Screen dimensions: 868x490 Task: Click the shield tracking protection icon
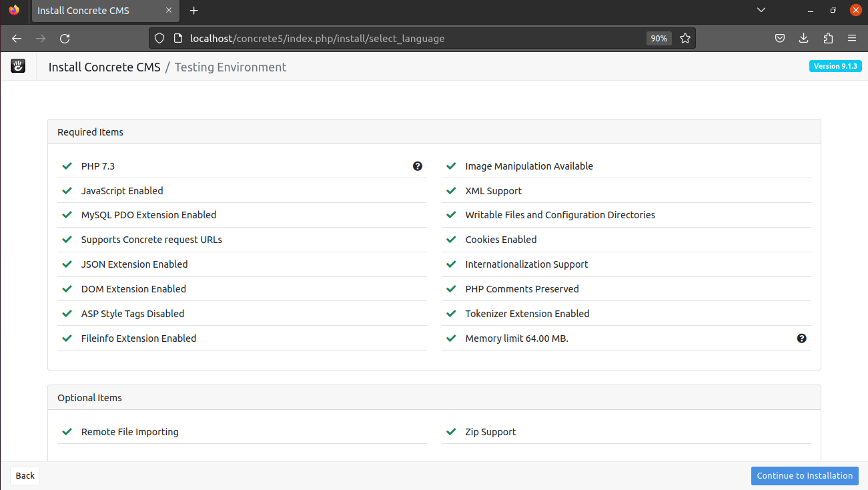click(x=159, y=39)
